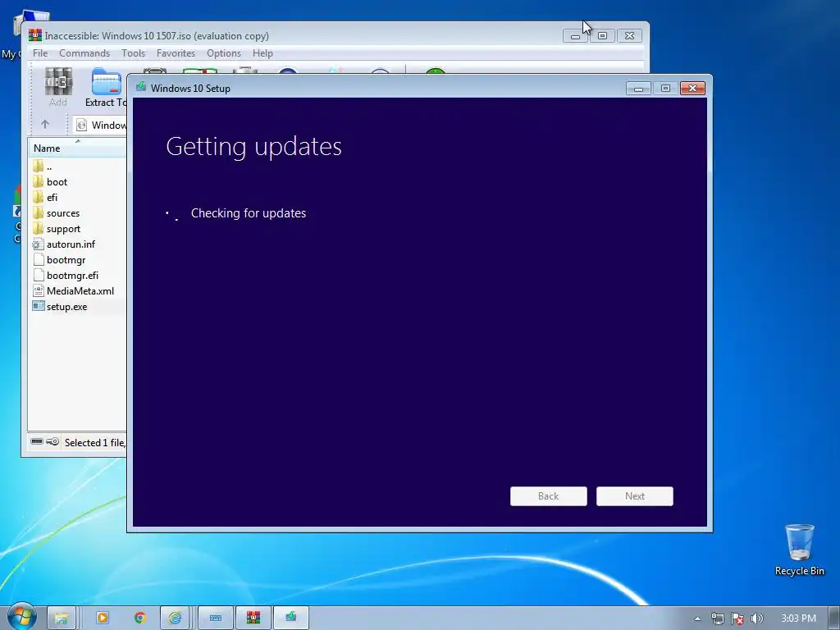Image resolution: width=840 pixels, height=630 pixels.
Task: Click the Show desktop strip
Action: 834,619
